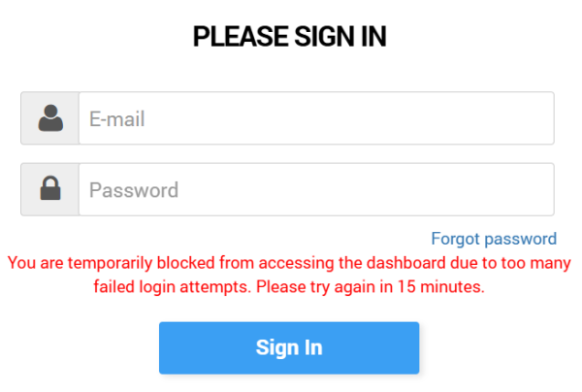Screen dimensions: 582x392
Task: Submit the form with Sign In
Action: tap(289, 347)
